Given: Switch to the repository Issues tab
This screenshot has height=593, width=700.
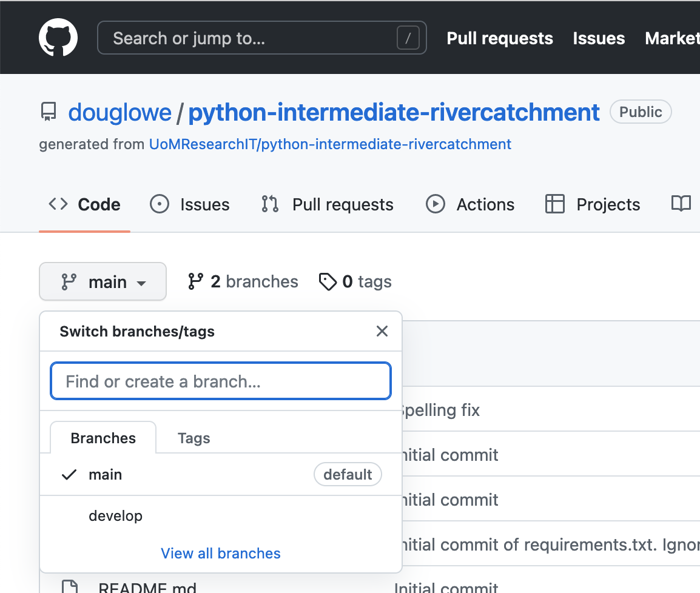Looking at the screenshot, I should pos(190,204).
